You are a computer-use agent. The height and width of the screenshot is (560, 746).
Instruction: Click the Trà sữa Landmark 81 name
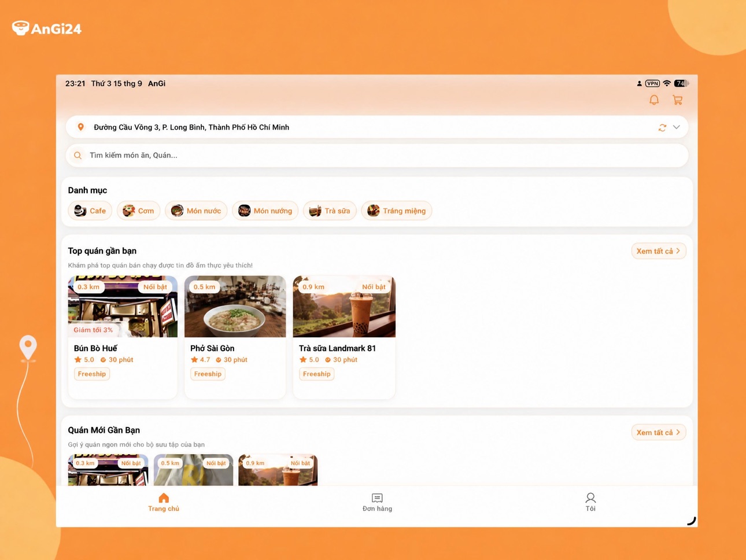pos(337,348)
